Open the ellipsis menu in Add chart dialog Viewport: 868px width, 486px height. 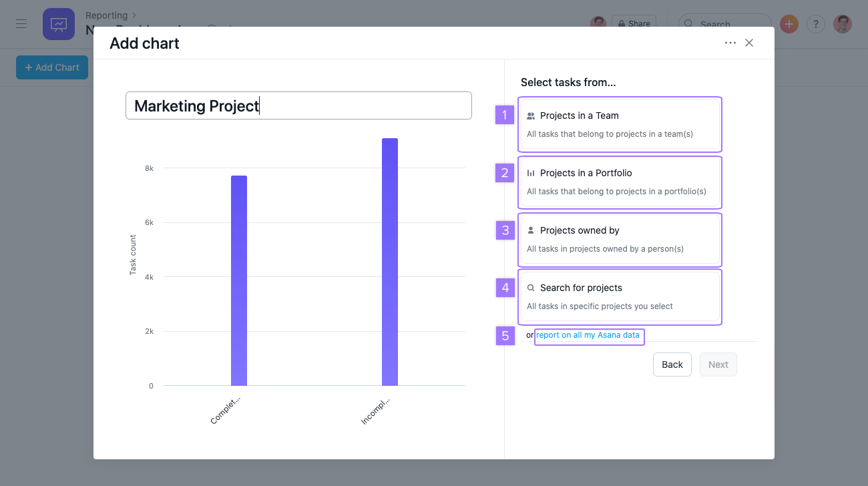pos(730,42)
